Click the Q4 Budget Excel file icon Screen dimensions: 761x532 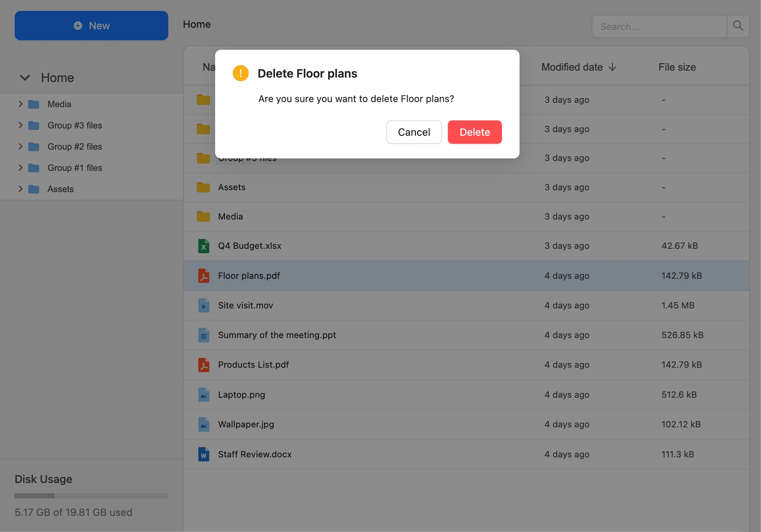(x=203, y=246)
